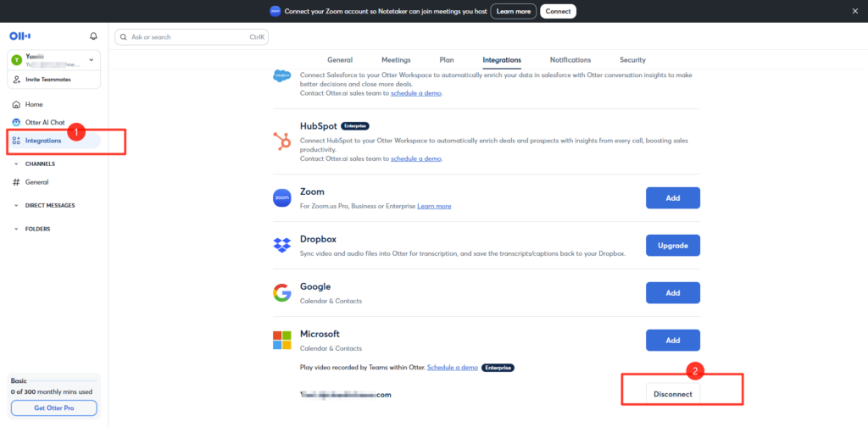Open Home from the sidebar
This screenshot has width=868, height=427.
pos(34,104)
